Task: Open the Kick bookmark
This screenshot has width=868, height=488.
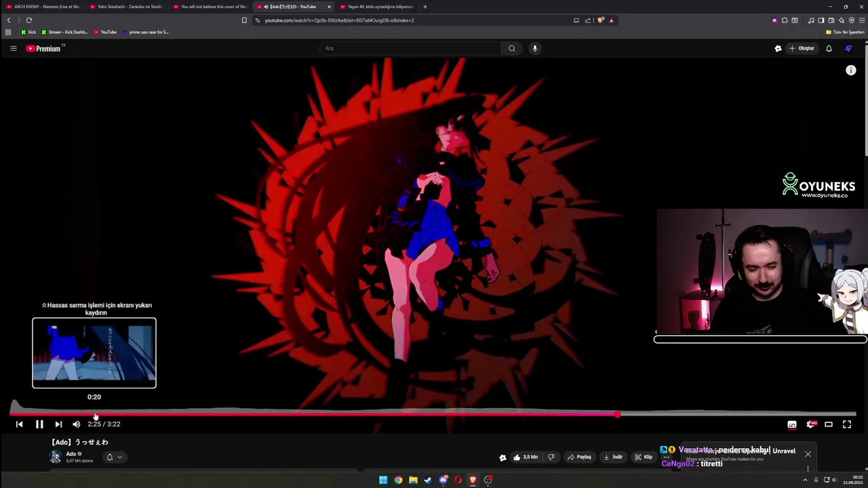Action: 28,32
